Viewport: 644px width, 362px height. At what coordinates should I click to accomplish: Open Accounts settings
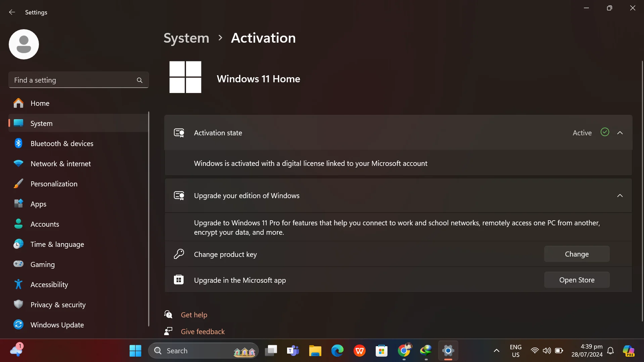tap(79, 224)
